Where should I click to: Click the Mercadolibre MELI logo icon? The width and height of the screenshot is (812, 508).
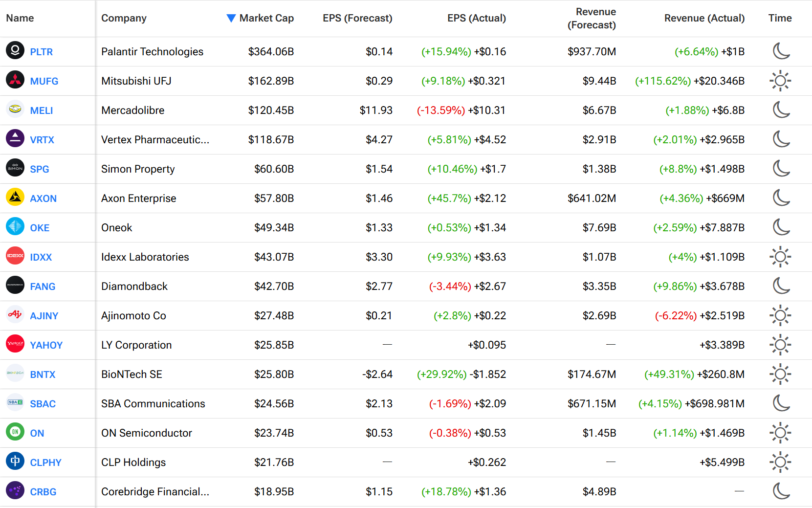15,109
